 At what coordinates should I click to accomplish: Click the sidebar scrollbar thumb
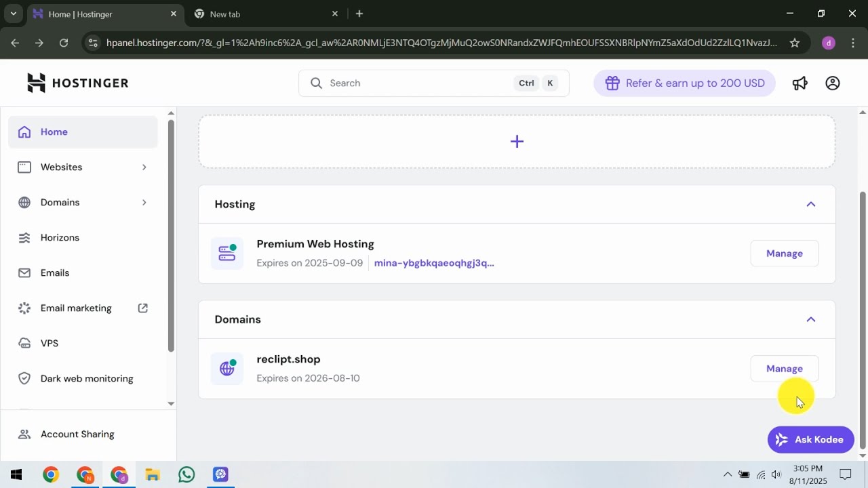[171, 236]
